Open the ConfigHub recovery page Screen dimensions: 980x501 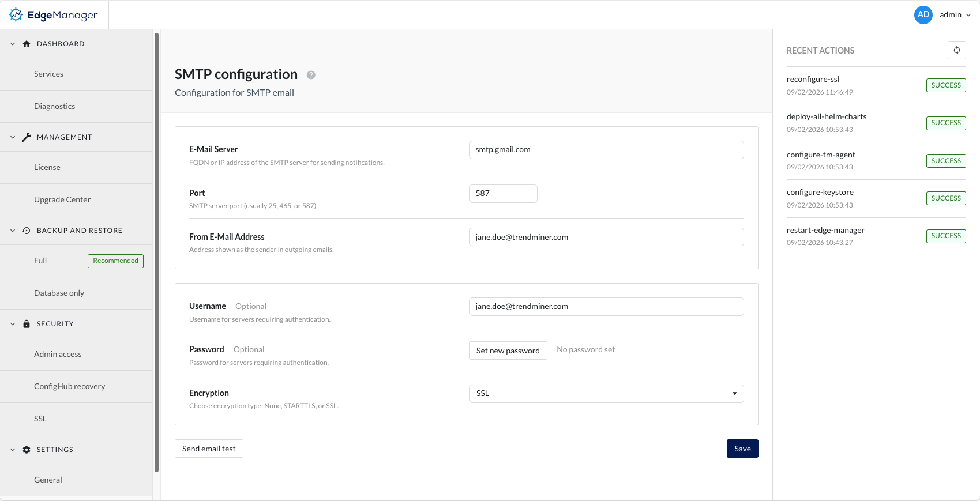pos(69,386)
